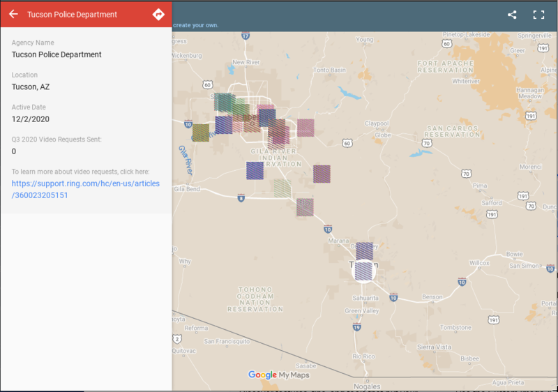
Task: Click the Green Valley label on map
Action: point(361,311)
